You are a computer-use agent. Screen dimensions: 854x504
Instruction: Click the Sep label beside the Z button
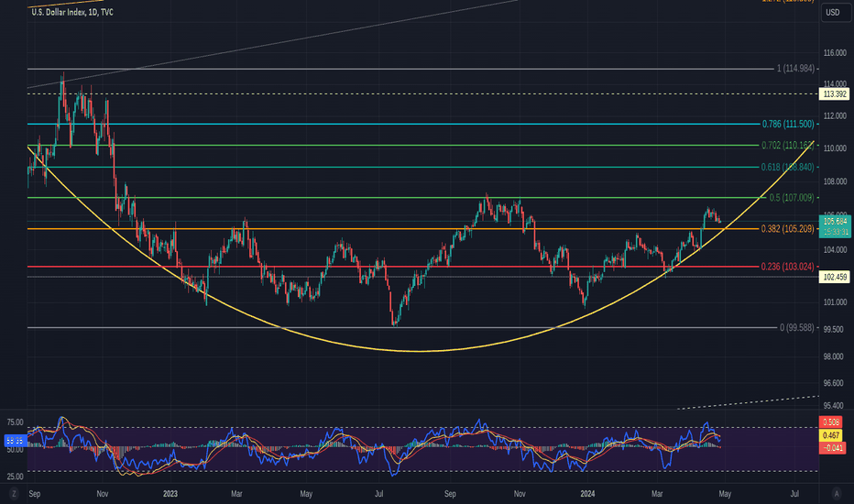coord(34,494)
